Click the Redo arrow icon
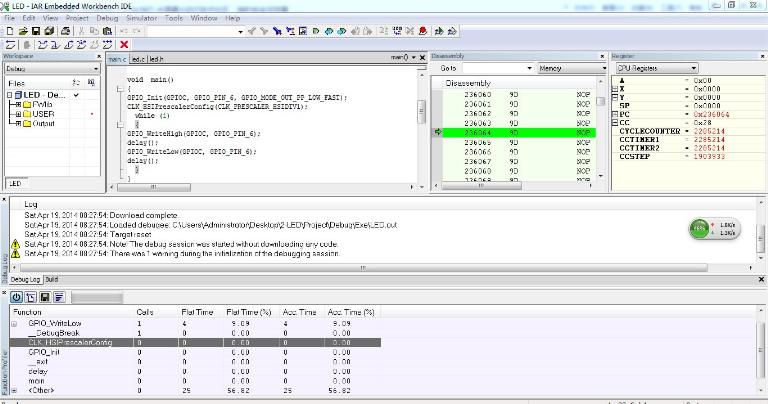 point(137,31)
